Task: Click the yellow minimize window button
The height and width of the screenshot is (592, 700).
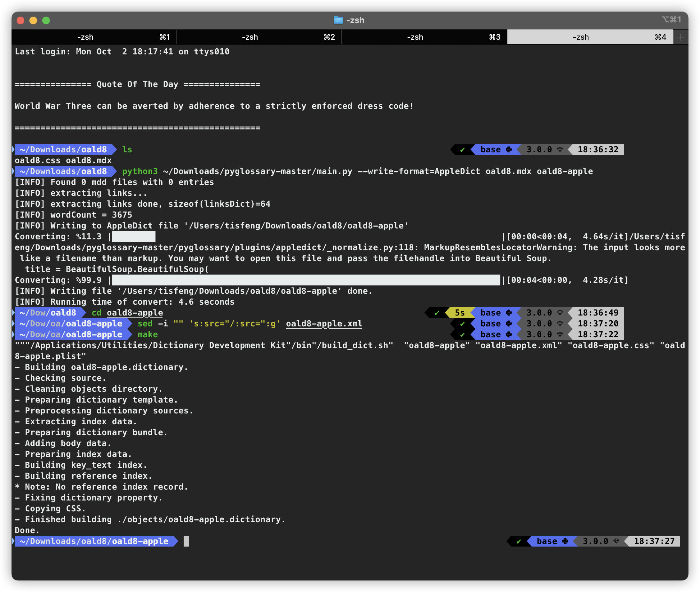Action: pos(33,20)
